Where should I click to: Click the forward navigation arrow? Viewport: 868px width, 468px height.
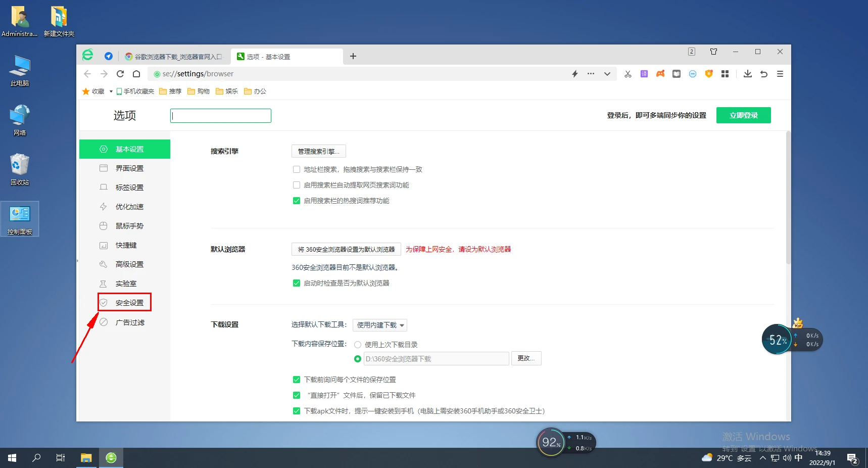pyautogui.click(x=104, y=74)
